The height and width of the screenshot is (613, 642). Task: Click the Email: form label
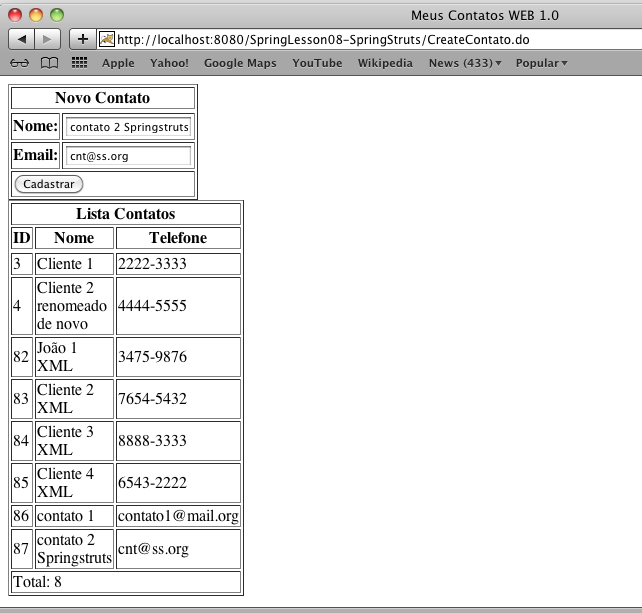click(x=36, y=155)
